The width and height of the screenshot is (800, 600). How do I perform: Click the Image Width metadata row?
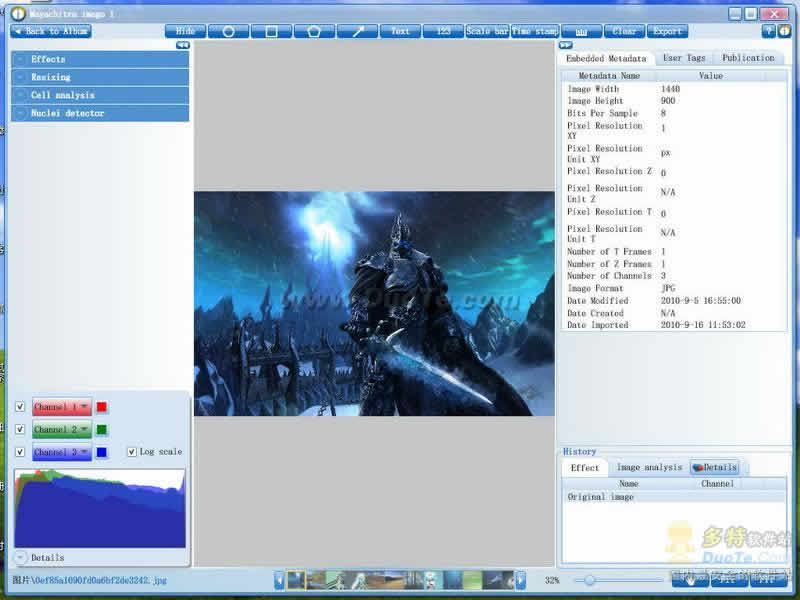coord(674,89)
